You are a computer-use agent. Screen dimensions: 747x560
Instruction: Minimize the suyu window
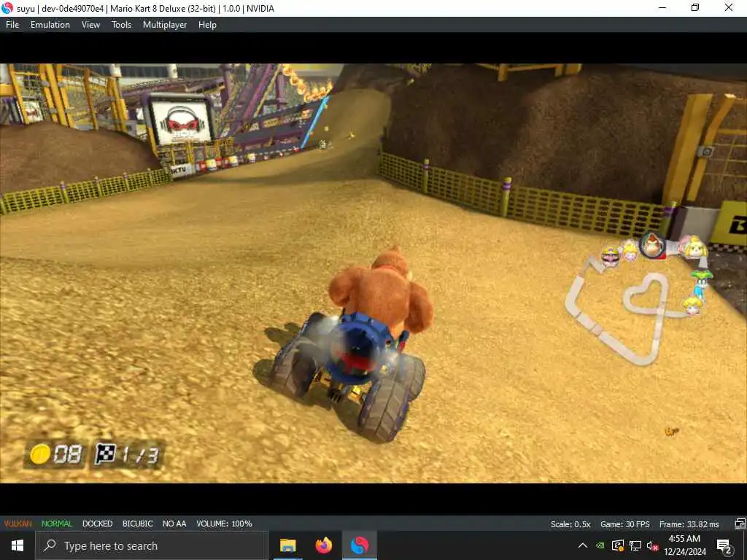click(662, 7)
